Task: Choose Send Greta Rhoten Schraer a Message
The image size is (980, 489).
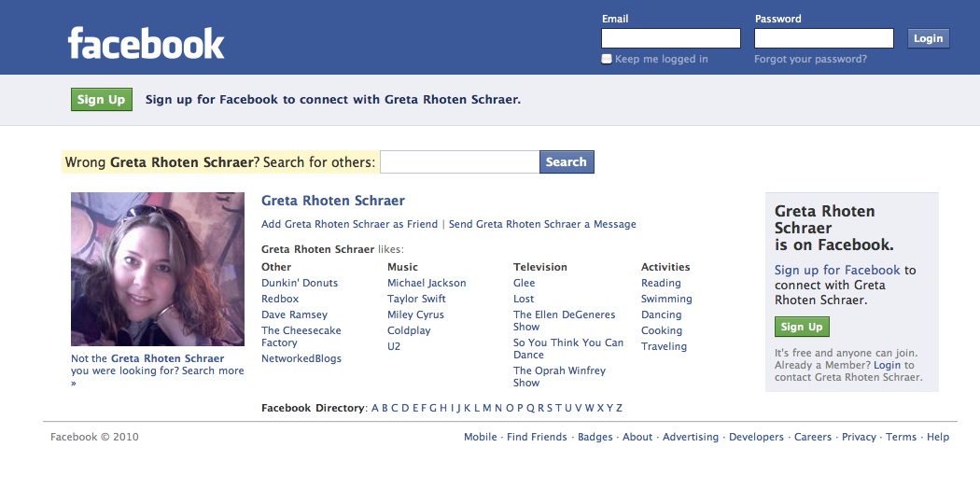Action: click(542, 224)
